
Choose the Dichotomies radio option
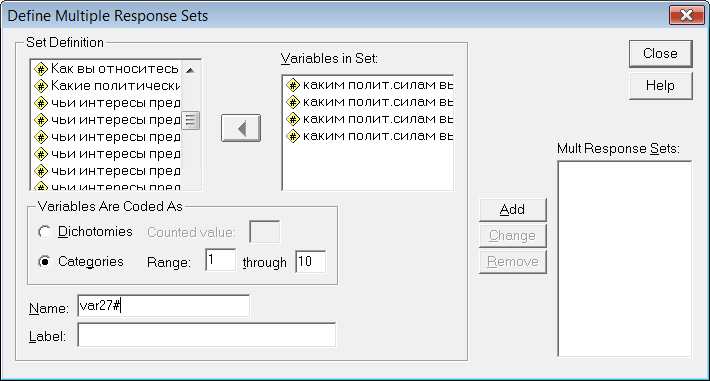[45, 232]
